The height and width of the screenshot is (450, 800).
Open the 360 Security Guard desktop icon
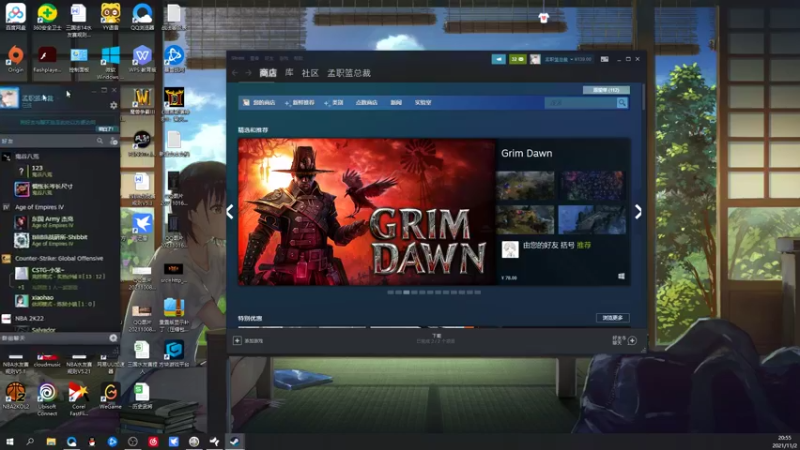[47, 15]
